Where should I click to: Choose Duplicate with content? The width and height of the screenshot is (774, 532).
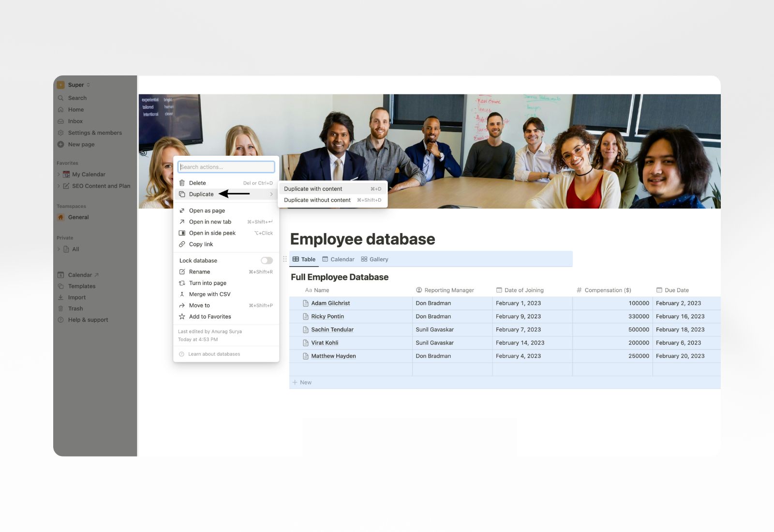pos(332,189)
